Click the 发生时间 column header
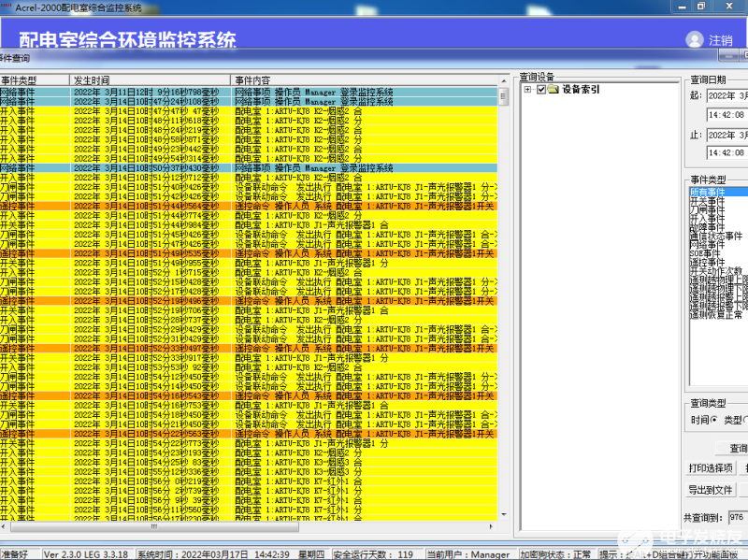 (x=93, y=80)
